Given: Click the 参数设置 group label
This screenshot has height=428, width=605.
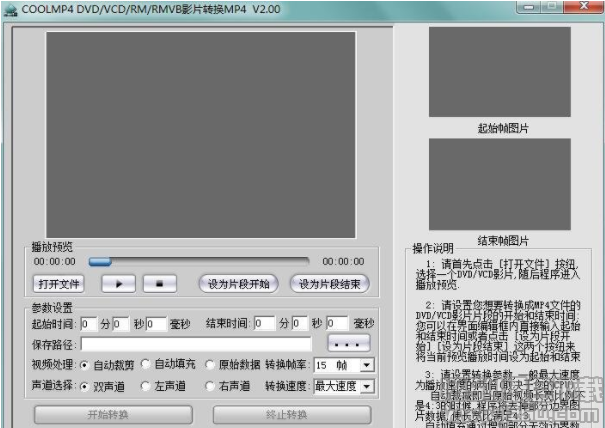Looking at the screenshot, I should tap(52, 308).
